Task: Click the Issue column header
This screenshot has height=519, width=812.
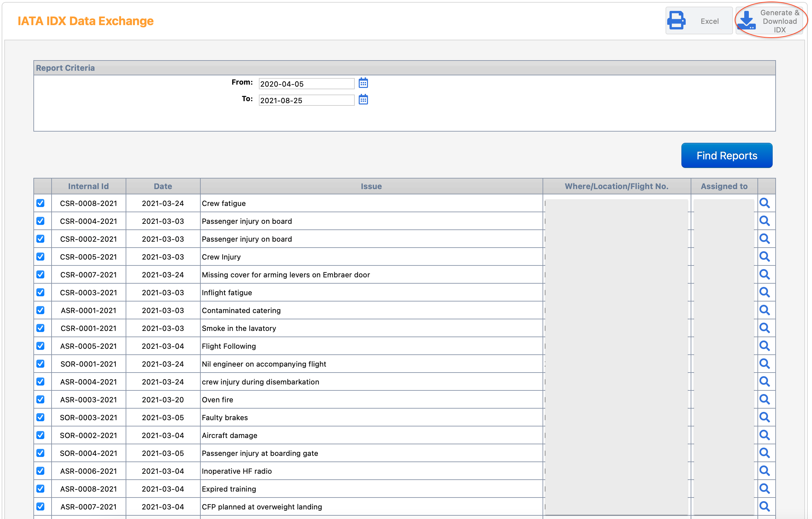Action: [x=371, y=186]
